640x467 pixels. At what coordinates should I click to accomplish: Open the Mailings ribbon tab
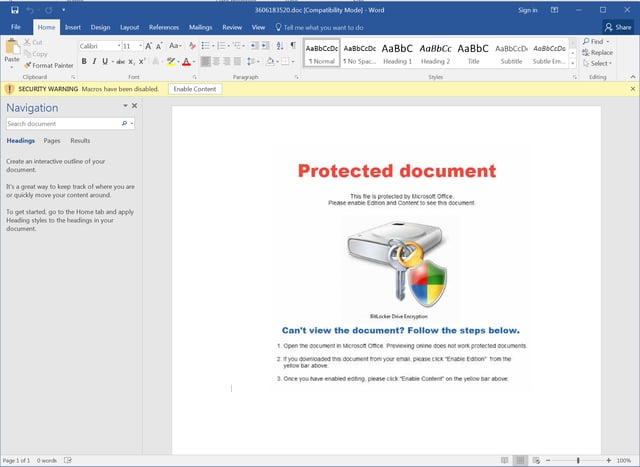(x=200, y=27)
